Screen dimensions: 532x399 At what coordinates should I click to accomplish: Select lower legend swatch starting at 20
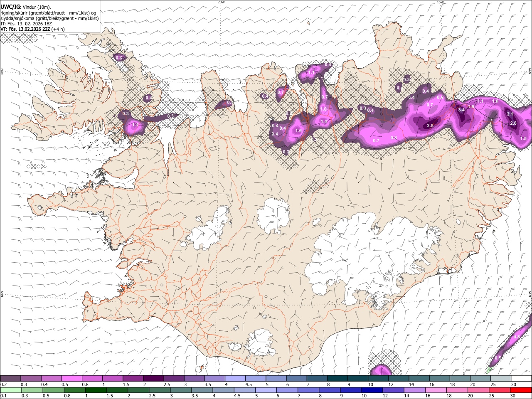click(x=478, y=390)
